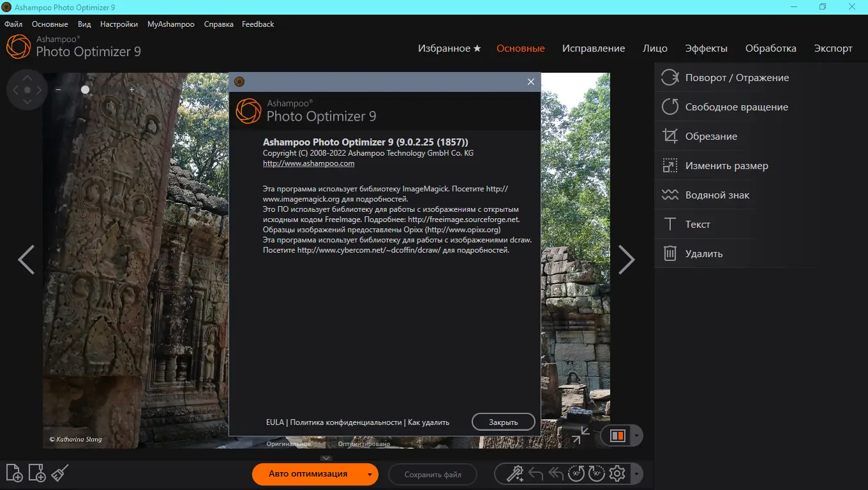Screen dimensions: 868x490
Task: Click the Оригинальное label under the photo
Action: point(288,443)
